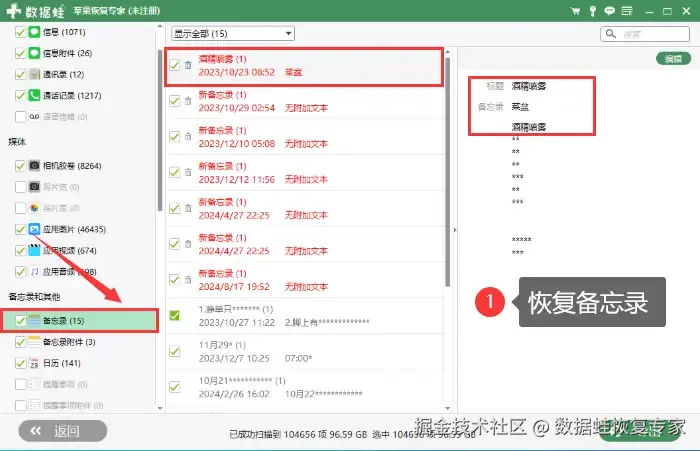Uncheck the 通讯录 (12) checkbox
This screenshot has width=700, height=451.
tap(20, 74)
